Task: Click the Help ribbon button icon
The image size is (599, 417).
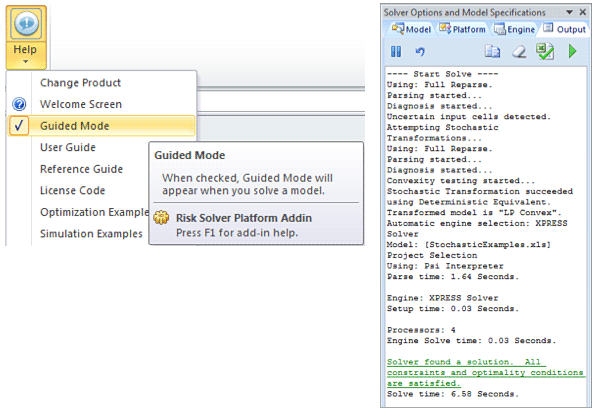Action: (26, 24)
